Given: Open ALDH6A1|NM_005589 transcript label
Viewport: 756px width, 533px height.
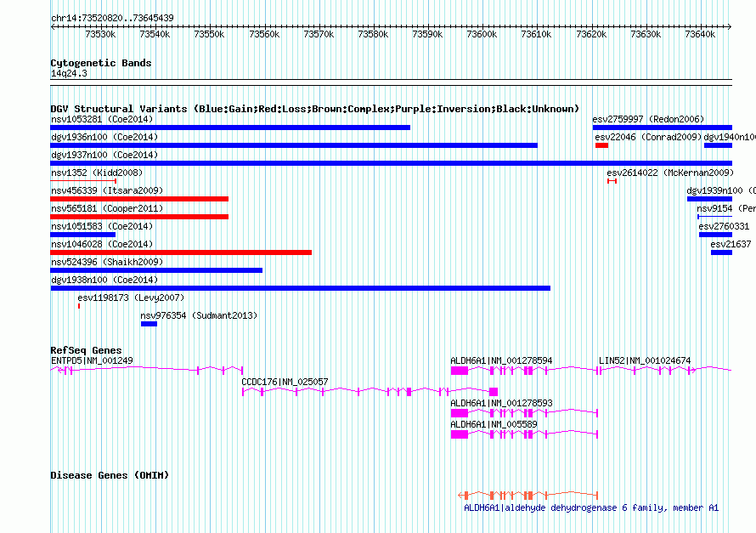Looking at the screenshot, I should 494,424.
